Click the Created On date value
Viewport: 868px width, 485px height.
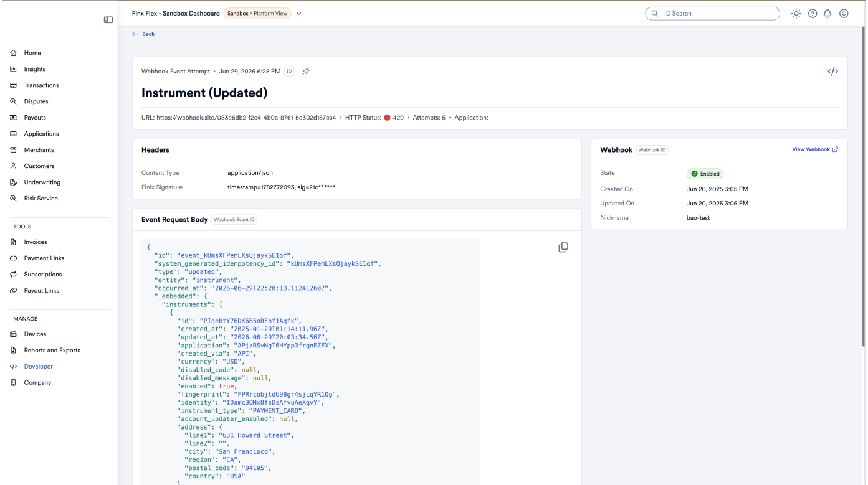[717, 189]
